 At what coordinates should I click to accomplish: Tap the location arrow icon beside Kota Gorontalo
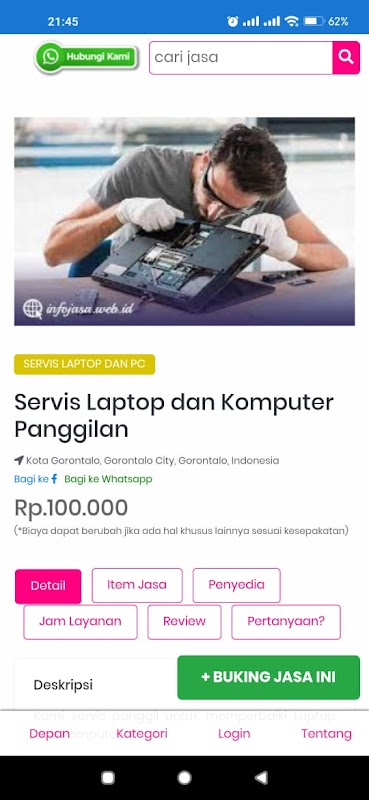click(x=19, y=461)
